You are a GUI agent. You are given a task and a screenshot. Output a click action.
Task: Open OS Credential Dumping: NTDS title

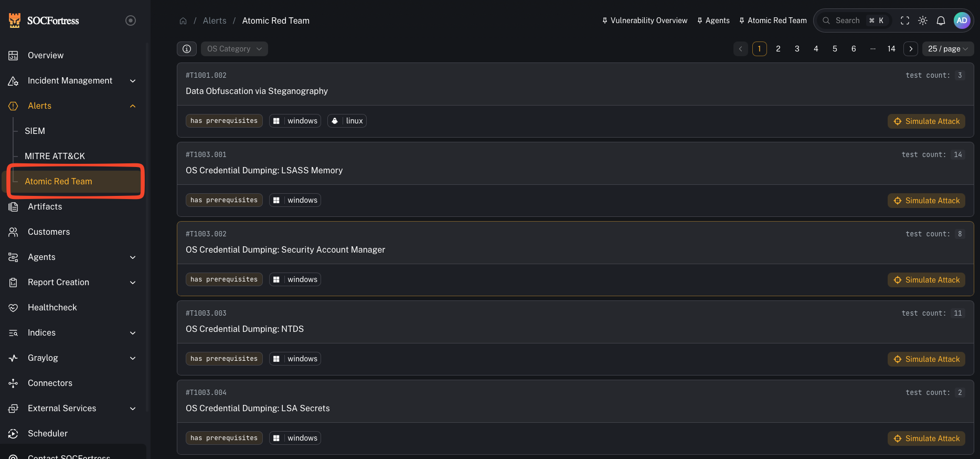coord(244,329)
